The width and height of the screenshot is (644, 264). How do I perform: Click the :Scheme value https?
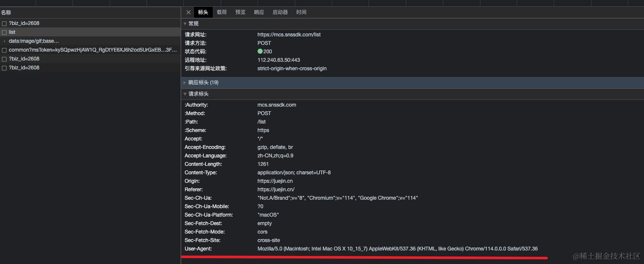pyautogui.click(x=263, y=130)
